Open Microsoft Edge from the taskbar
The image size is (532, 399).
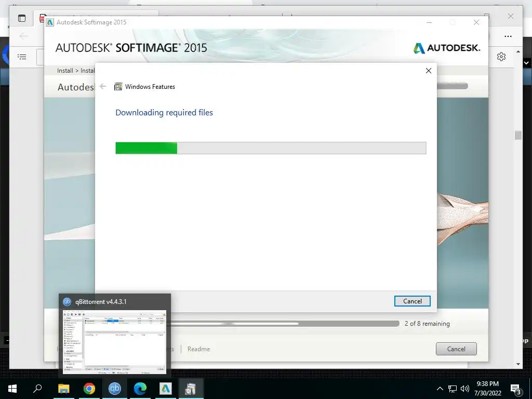point(140,389)
